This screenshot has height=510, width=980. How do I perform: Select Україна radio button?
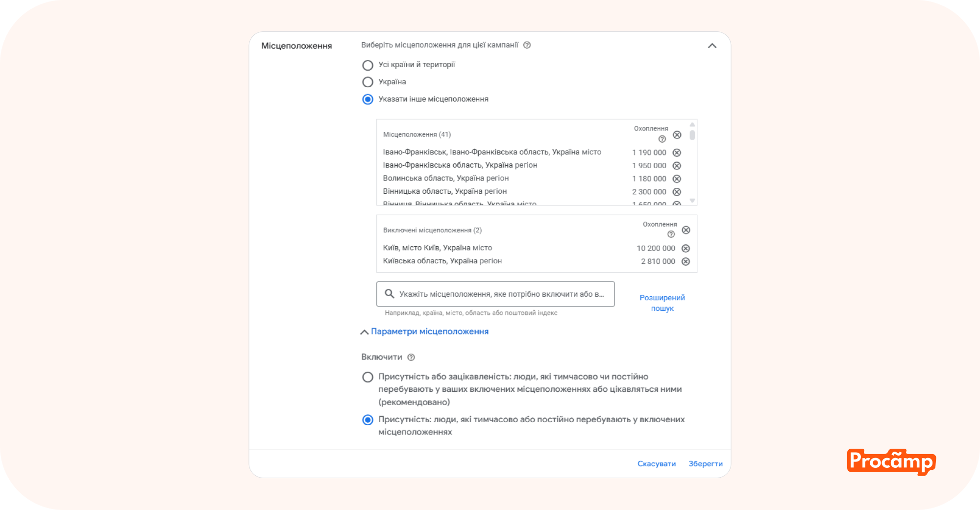tap(367, 82)
